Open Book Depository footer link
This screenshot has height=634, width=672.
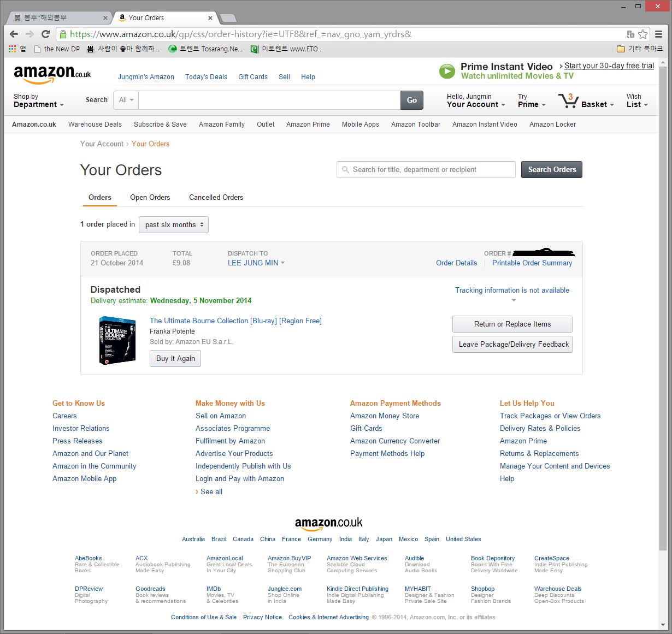point(493,558)
